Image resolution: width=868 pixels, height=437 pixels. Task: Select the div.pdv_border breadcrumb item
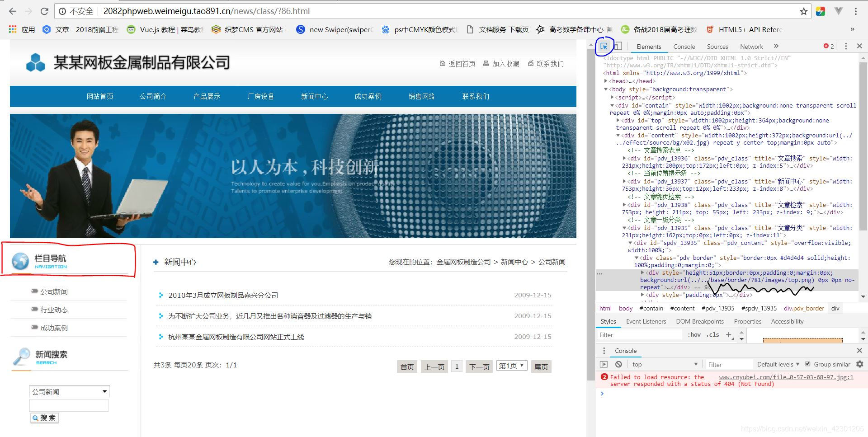(x=804, y=308)
